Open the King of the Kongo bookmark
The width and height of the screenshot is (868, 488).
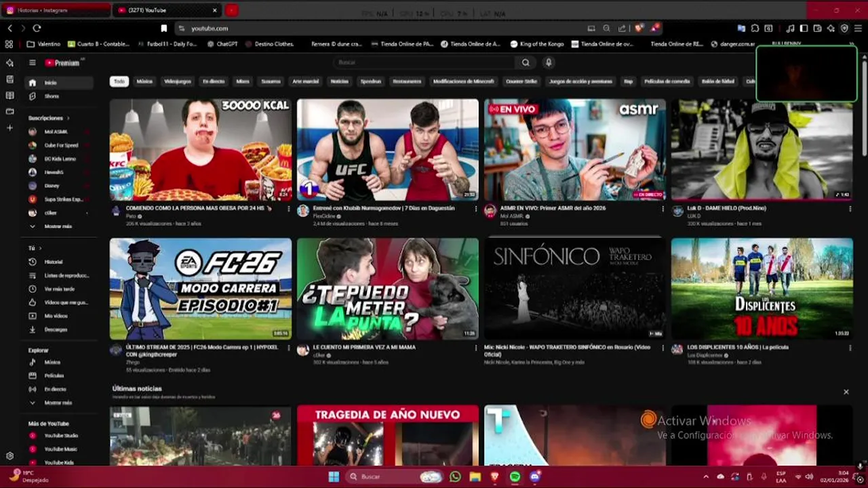[x=536, y=44]
